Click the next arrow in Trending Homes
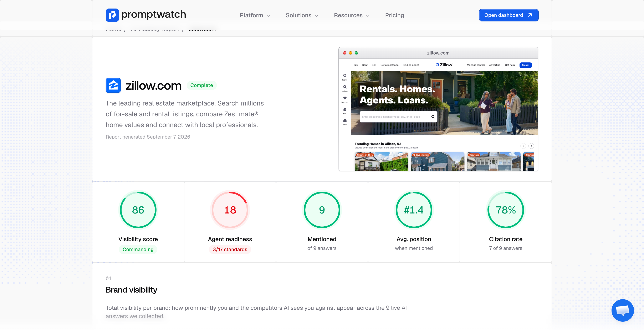644x330 pixels. [x=531, y=146]
